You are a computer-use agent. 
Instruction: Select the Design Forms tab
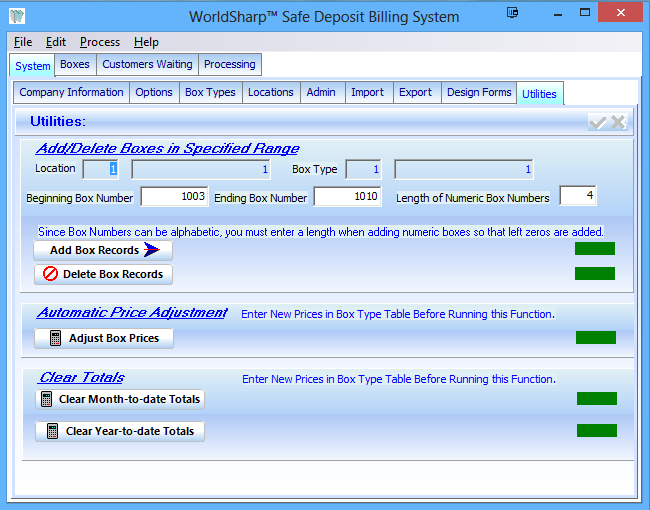(479, 92)
